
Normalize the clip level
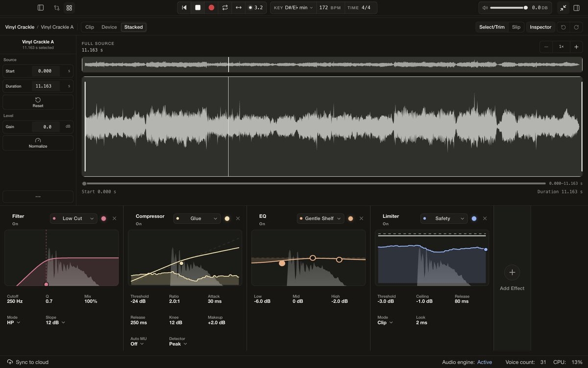pos(38,143)
